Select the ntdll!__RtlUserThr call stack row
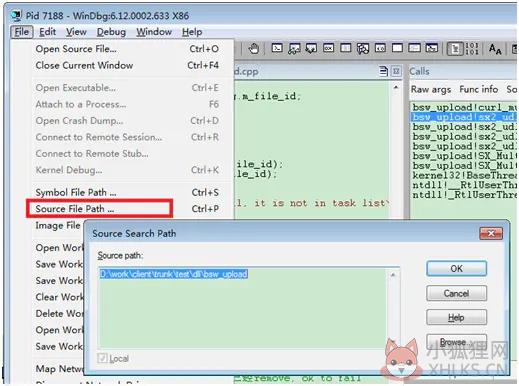This screenshot has height=386, width=519. pyautogui.click(x=464, y=185)
